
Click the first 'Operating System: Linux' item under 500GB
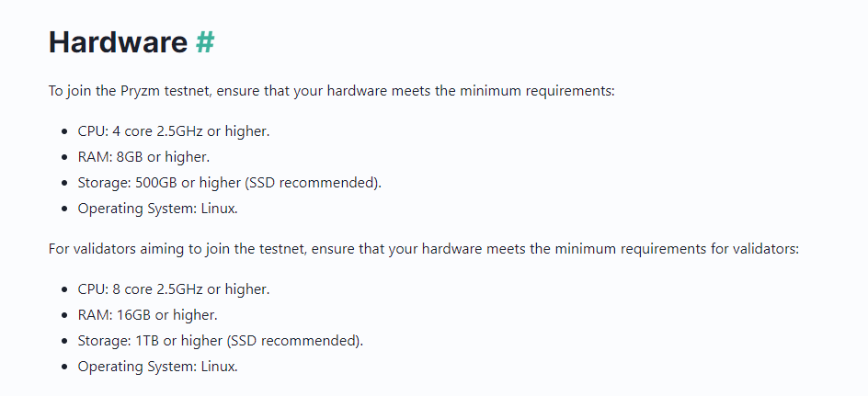pos(158,209)
